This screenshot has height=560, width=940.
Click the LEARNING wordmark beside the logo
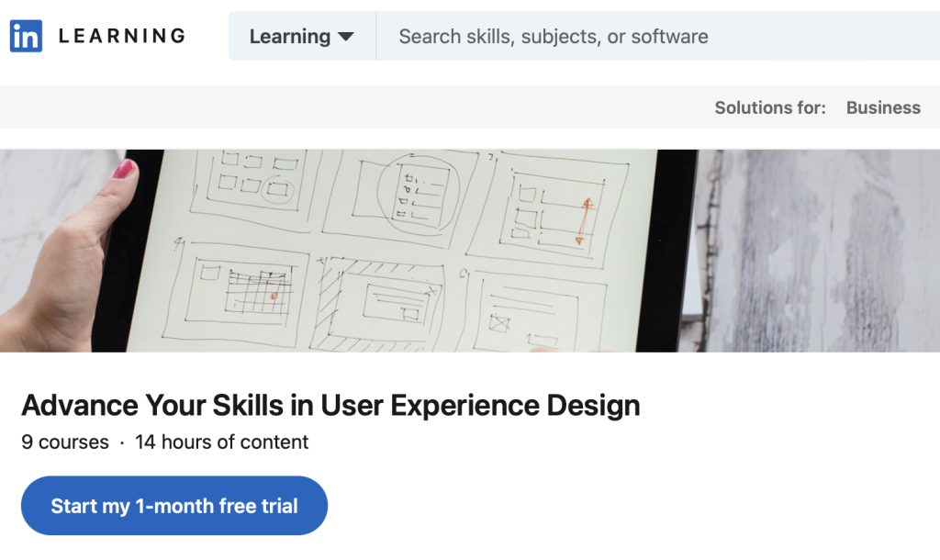pos(120,36)
